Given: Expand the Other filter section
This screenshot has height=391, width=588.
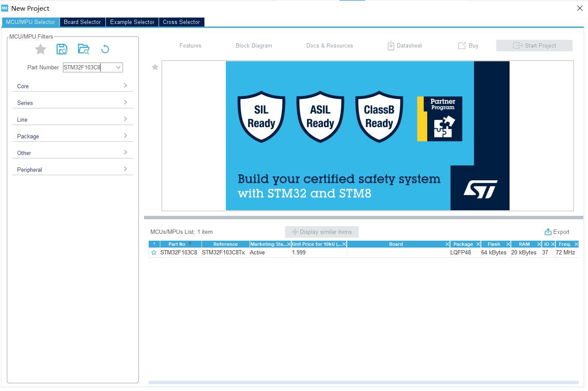Looking at the screenshot, I should coord(73,153).
